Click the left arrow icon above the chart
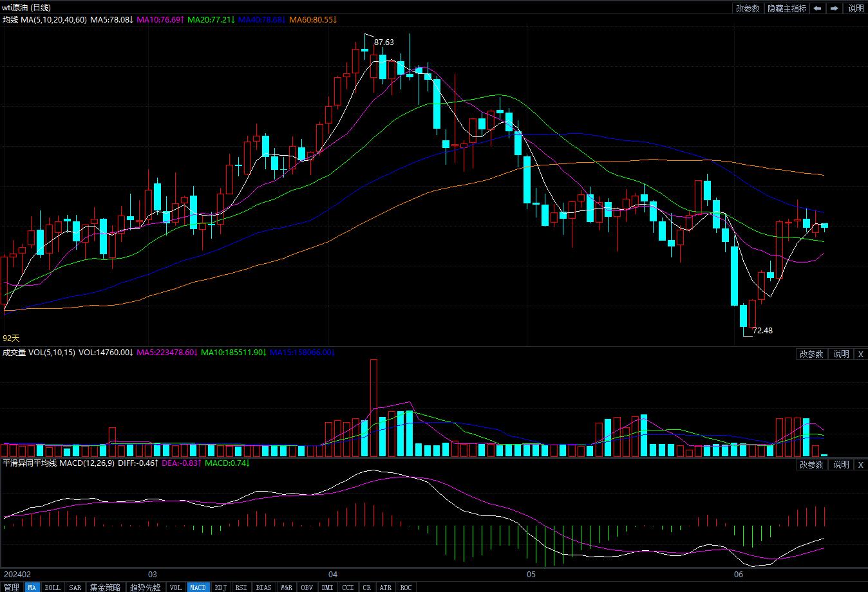The width and height of the screenshot is (868, 592). click(817, 8)
